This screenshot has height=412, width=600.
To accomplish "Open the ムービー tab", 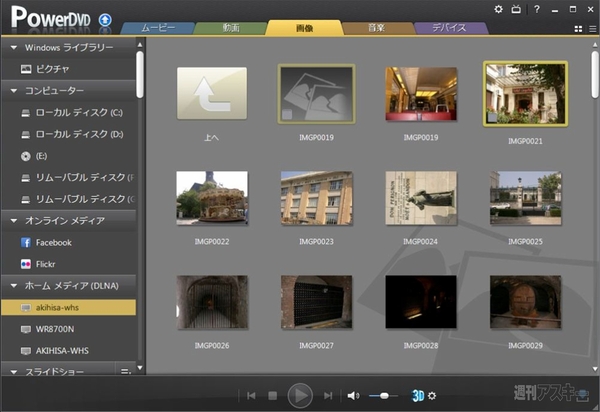I will [x=158, y=28].
